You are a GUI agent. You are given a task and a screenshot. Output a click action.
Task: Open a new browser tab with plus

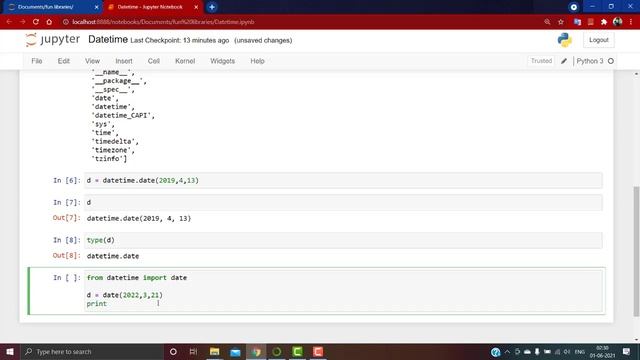tap(212, 7)
